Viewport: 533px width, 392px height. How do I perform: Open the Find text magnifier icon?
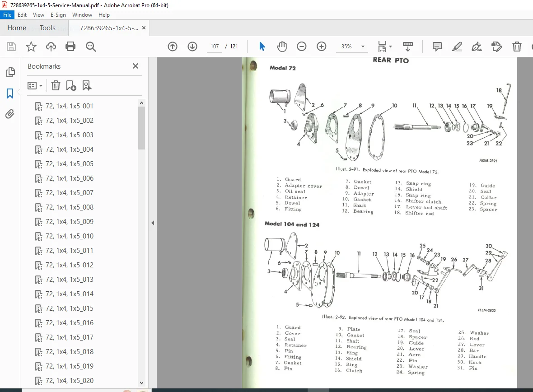click(x=91, y=47)
